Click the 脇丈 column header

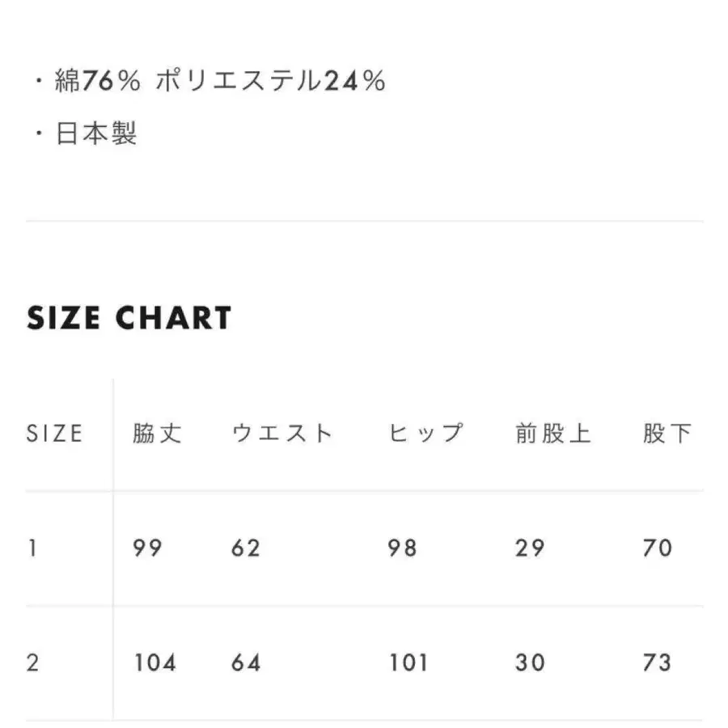tap(157, 434)
